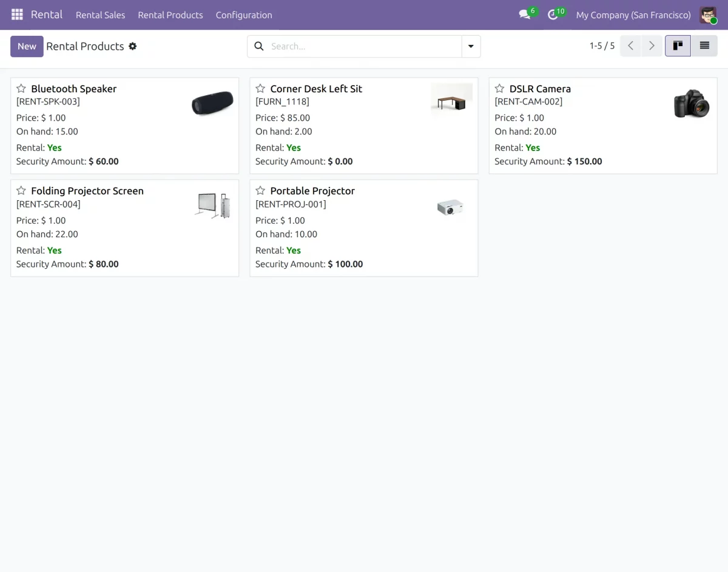Open the apps grid menu icon

(x=17, y=15)
